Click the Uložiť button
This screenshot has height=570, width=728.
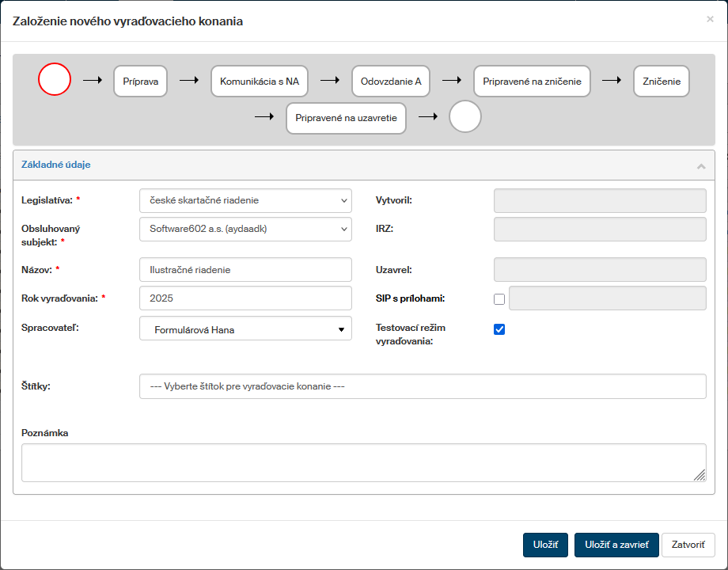tap(545, 545)
